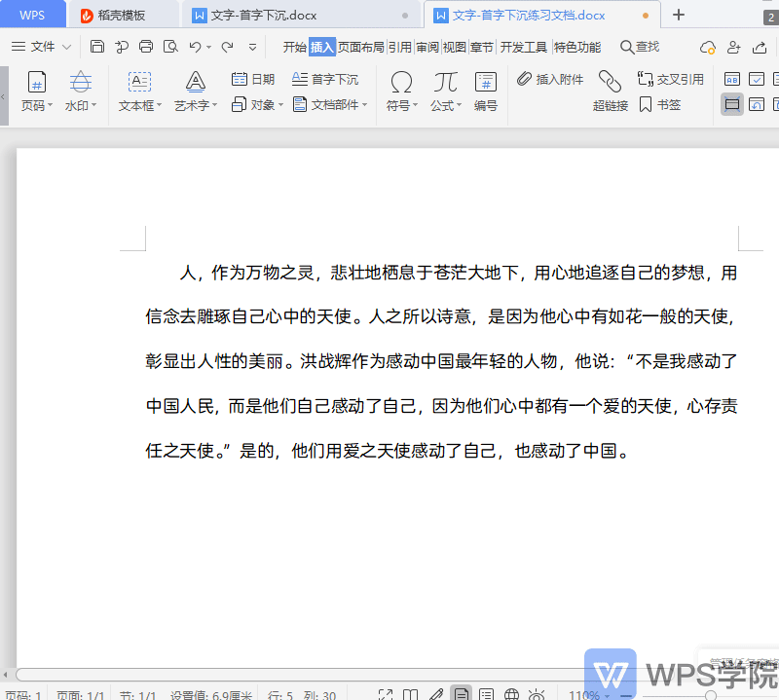779x700 pixels.
Task: Click the Export to PDF icon
Action: 122,47
